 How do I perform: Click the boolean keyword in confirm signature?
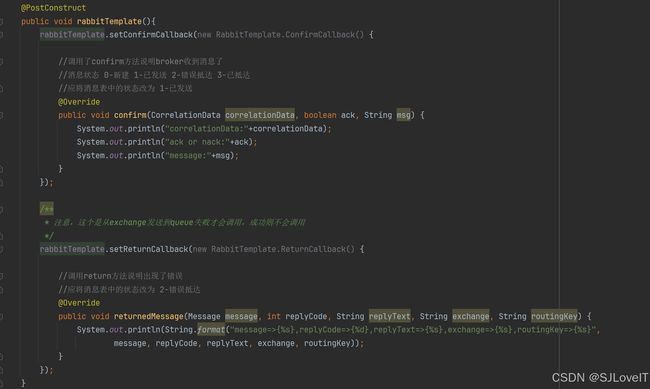click(320, 115)
